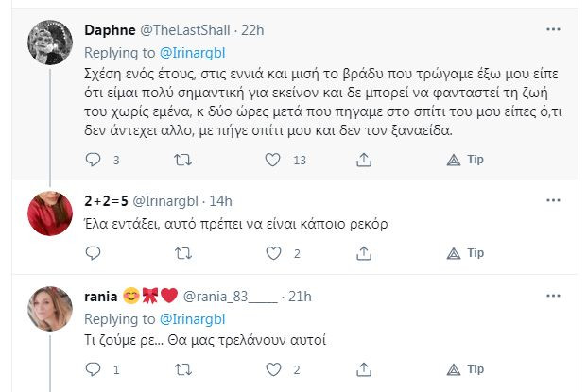Retweet rania's tweet
Viewport: 587px width, 392px height.
[x=183, y=369]
